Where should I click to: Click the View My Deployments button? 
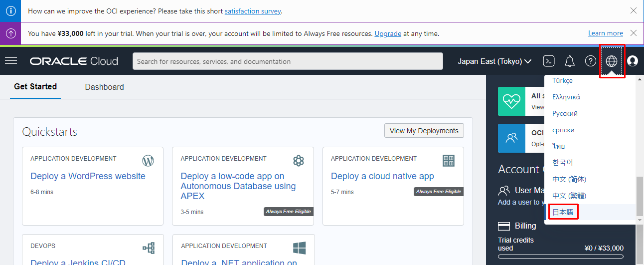coord(424,131)
